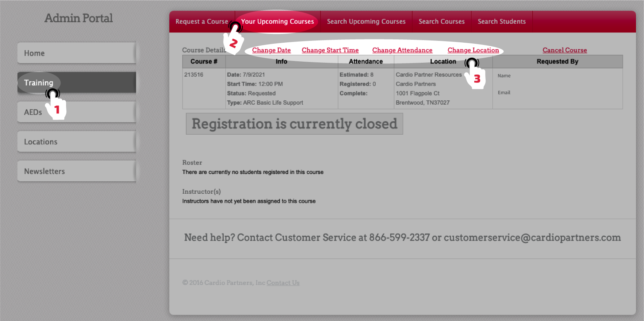Go to the AEDs section
The width and height of the screenshot is (644, 321).
click(33, 112)
